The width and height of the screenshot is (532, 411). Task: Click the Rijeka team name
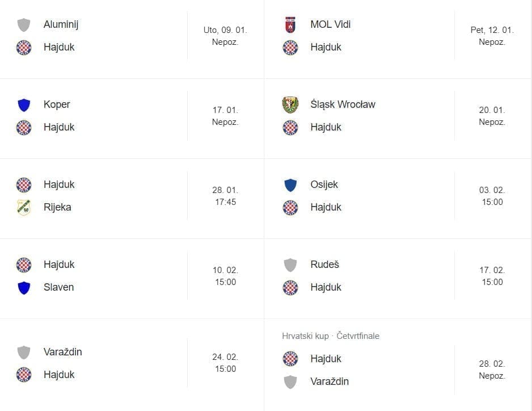(57, 207)
